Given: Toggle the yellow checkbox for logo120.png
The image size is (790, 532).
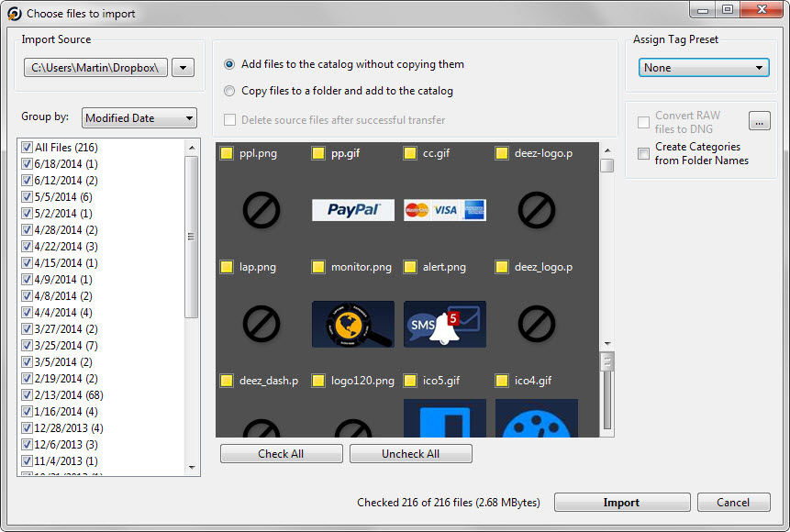Looking at the screenshot, I should click(x=318, y=381).
